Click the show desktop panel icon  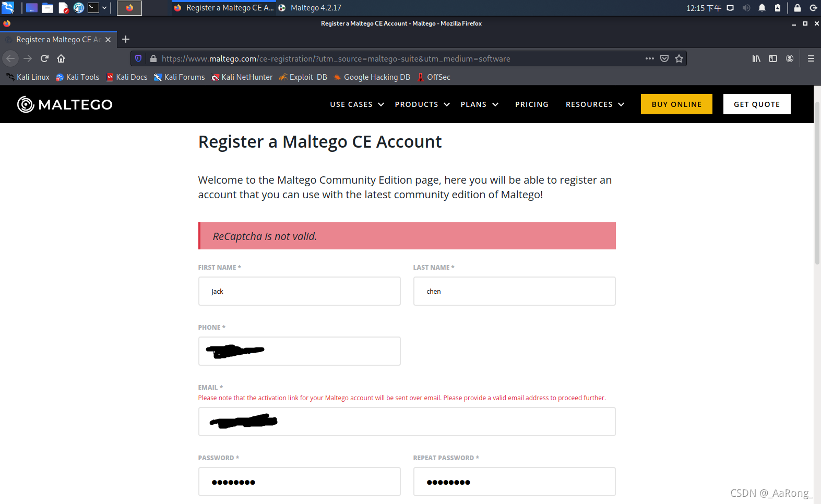pos(32,8)
